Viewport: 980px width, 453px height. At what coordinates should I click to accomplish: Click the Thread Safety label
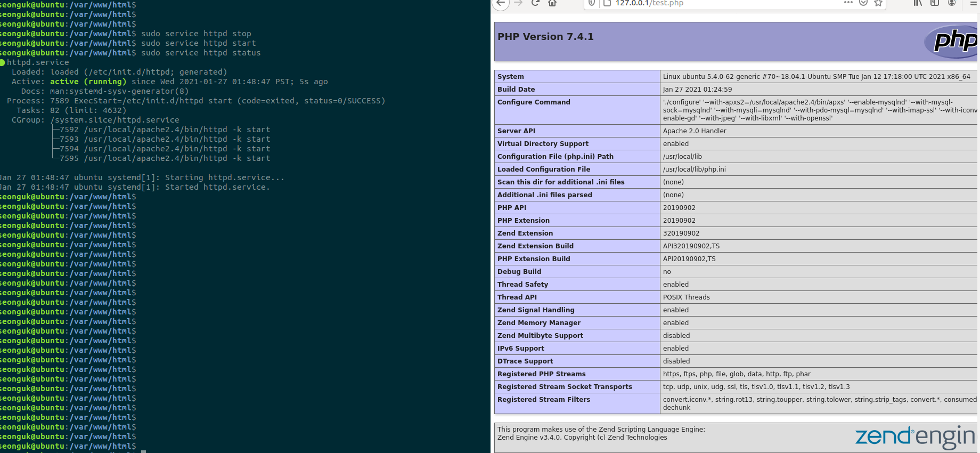pos(522,285)
